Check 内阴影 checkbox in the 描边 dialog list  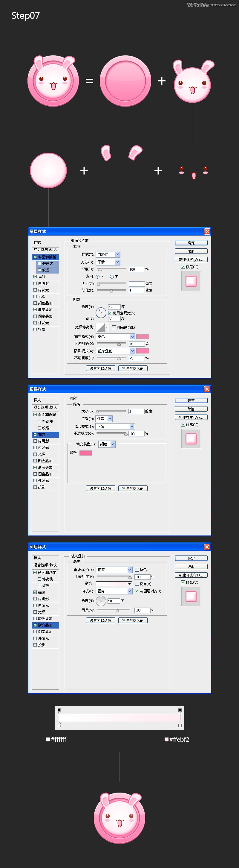tap(35, 441)
